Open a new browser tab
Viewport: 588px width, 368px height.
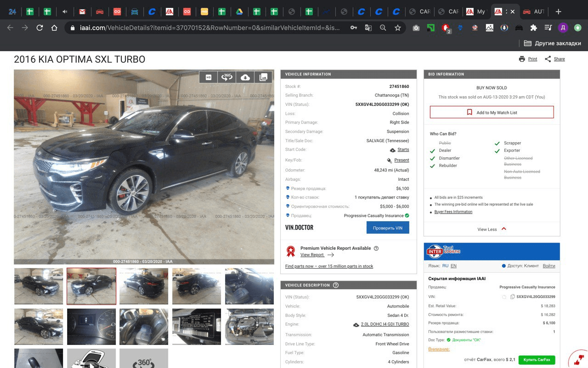(558, 11)
